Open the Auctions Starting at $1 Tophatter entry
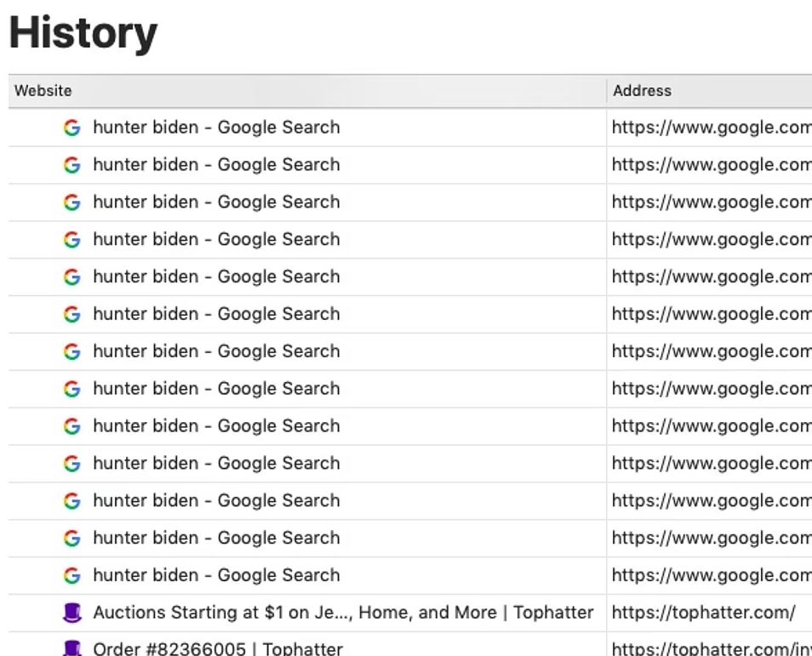This screenshot has height=656, width=812. [x=342, y=613]
